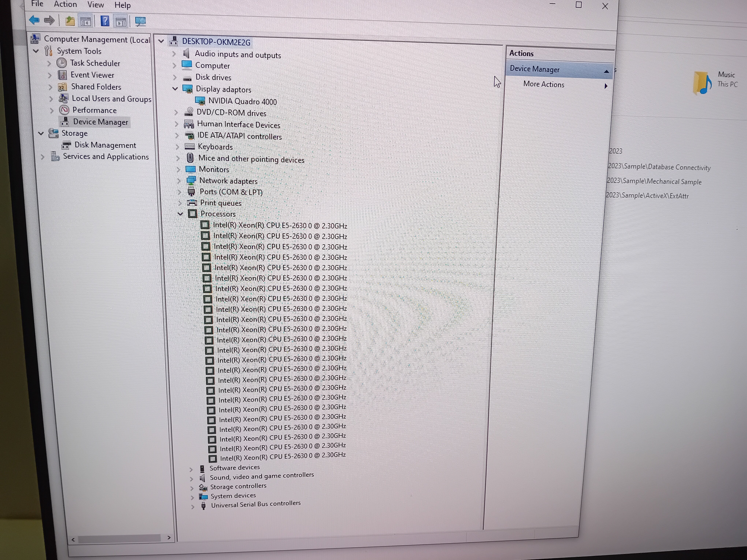Click the Back arrow toolbar icon
Screen dimensions: 747x560
34,20
